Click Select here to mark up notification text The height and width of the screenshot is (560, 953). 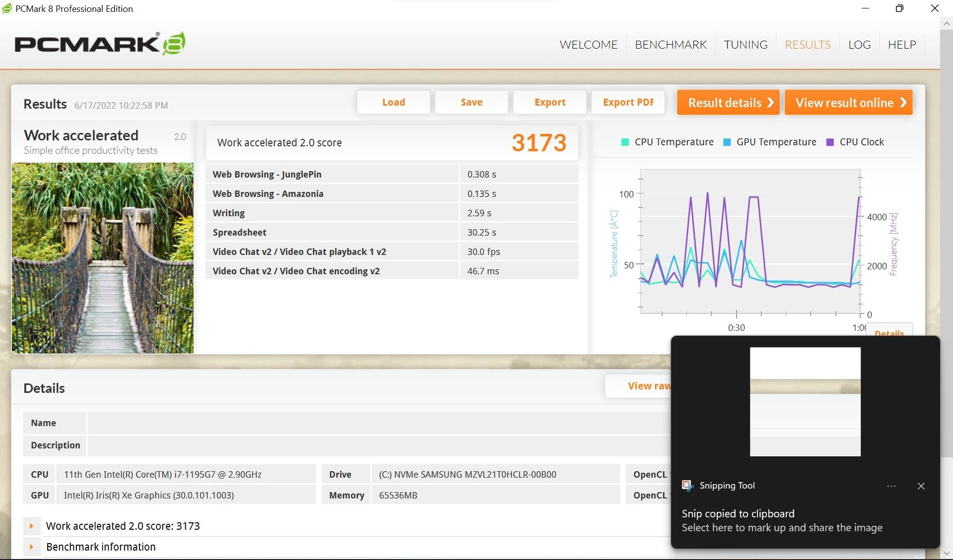pyautogui.click(x=782, y=528)
